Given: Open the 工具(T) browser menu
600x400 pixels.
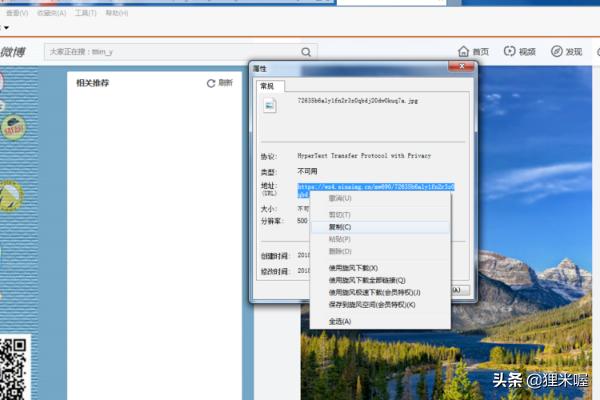Looking at the screenshot, I should coord(87,14).
